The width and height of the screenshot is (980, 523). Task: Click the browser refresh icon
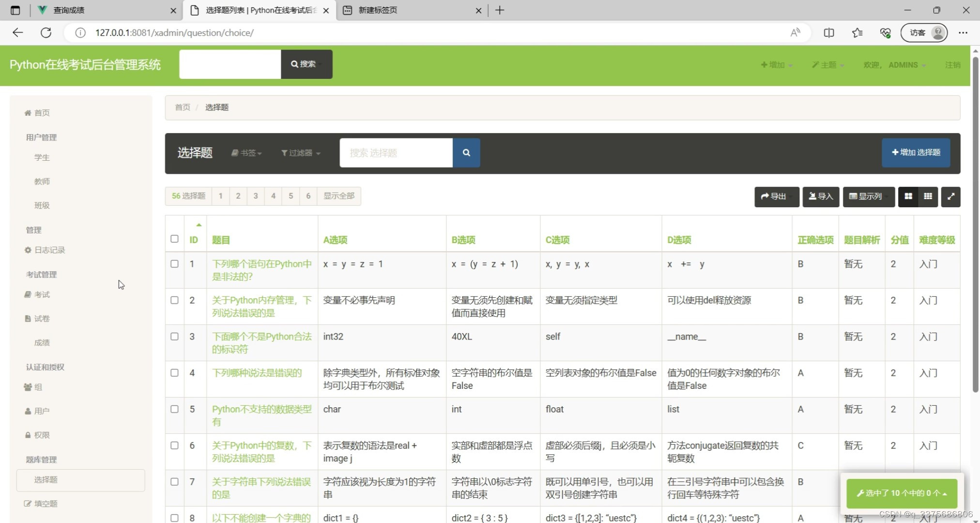pyautogui.click(x=46, y=33)
